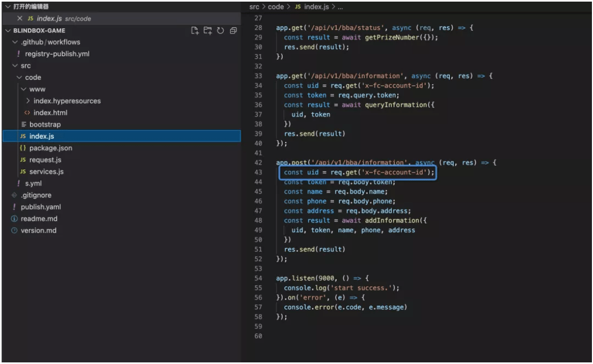The width and height of the screenshot is (593, 364).
Task: Click the clock icon beside version.md
Action: 14,231
